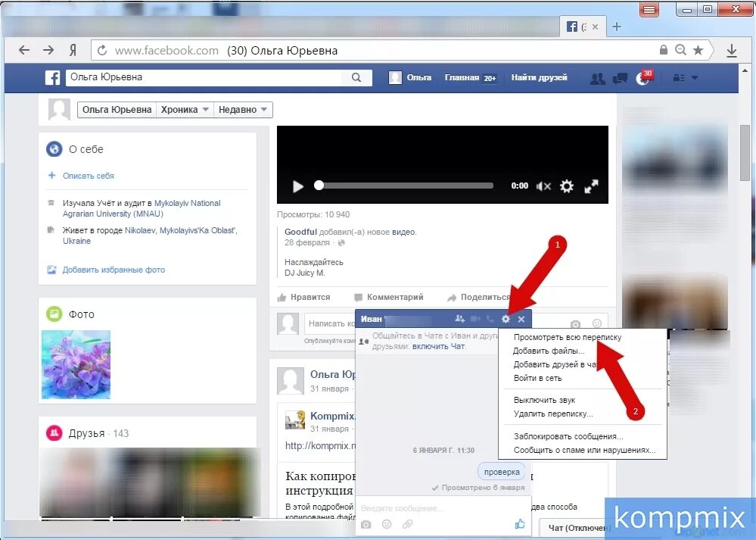Screen dimensions: 756x540
Task: Open video settings gear icon
Action: (567, 186)
